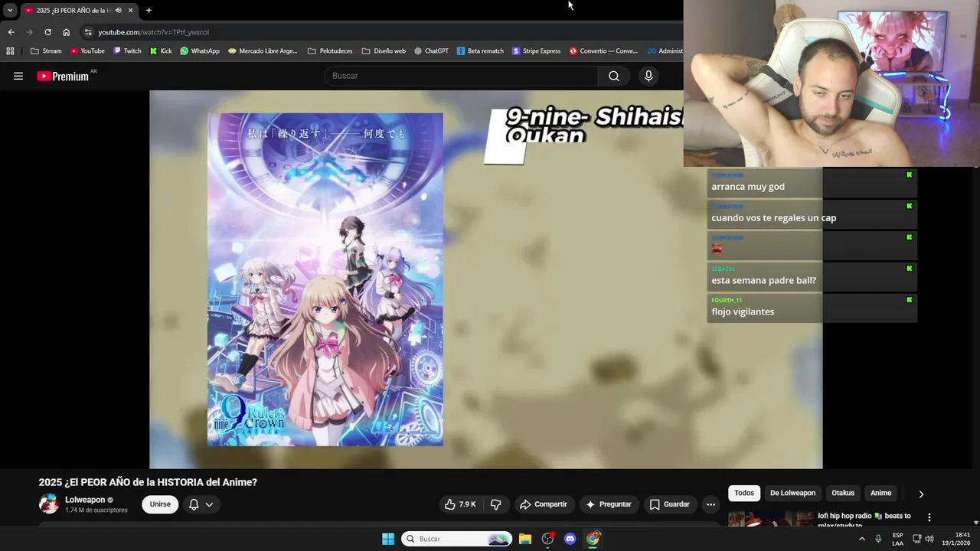
Task: Open lofi hip hop radio video thumbnail
Action: [770, 519]
